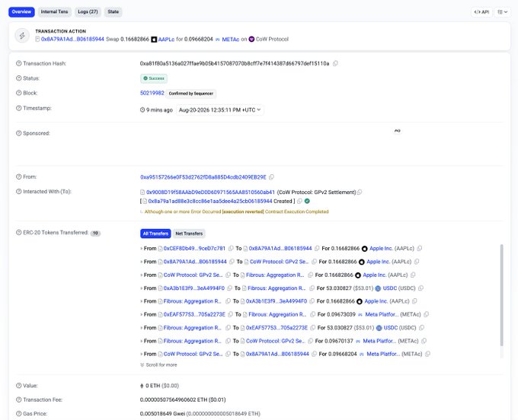Screen dimensions: 518x420
Task: Click help icon beside From
Action: pyautogui.click(x=19, y=177)
